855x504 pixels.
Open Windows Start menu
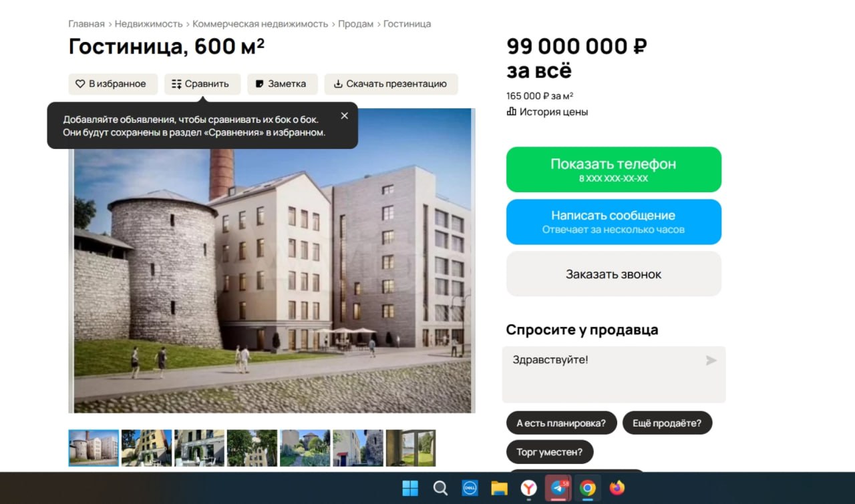click(410, 489)
